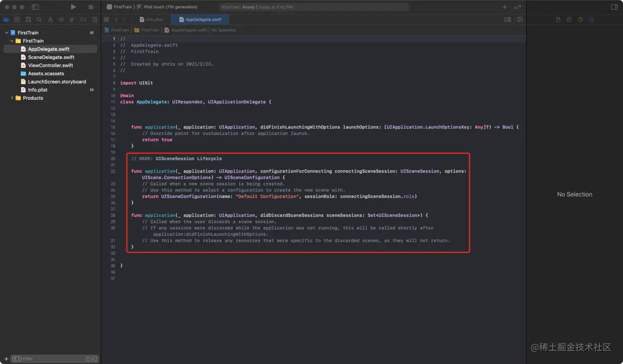Click inside the Filter field at bottom
Image resolution: width=623 pixels, height=364 pixels.
[45, 358]
